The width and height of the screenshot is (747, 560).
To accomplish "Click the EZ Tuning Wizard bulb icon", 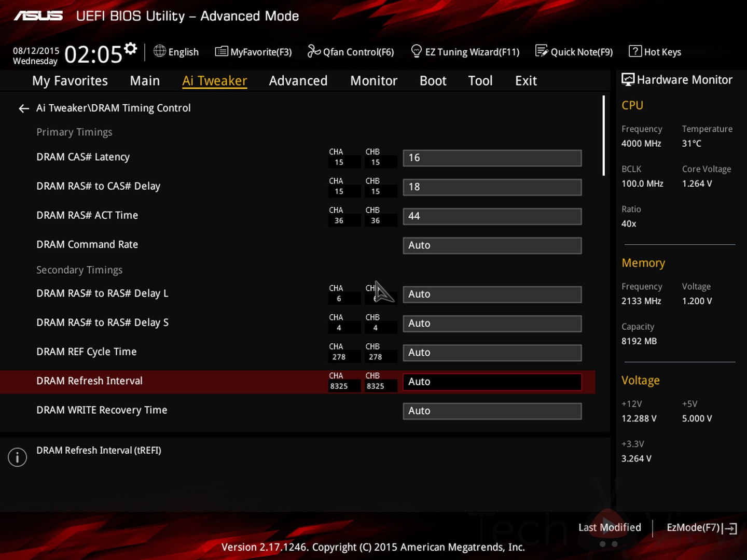I will [416, 51].
